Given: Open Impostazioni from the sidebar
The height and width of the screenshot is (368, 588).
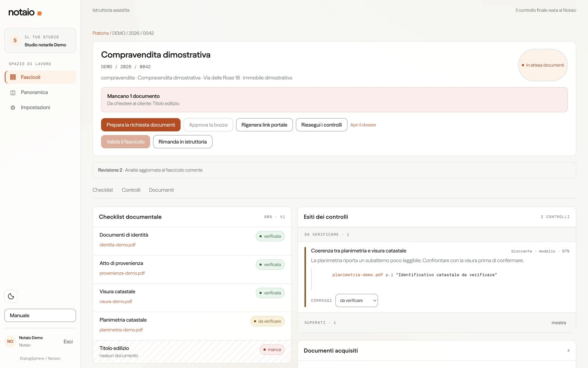Looking at the screenshot, I should click(x=40, y=107).
